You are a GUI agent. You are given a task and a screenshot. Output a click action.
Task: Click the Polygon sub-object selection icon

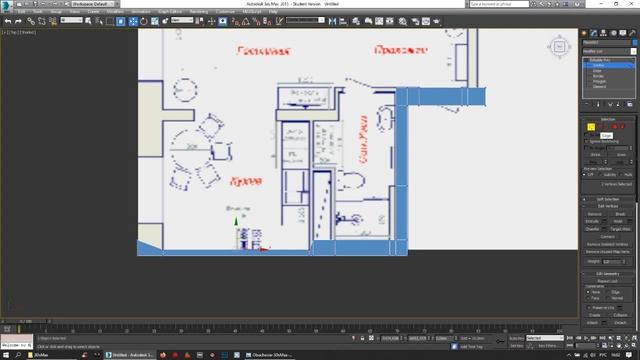[x=615, y=127]
